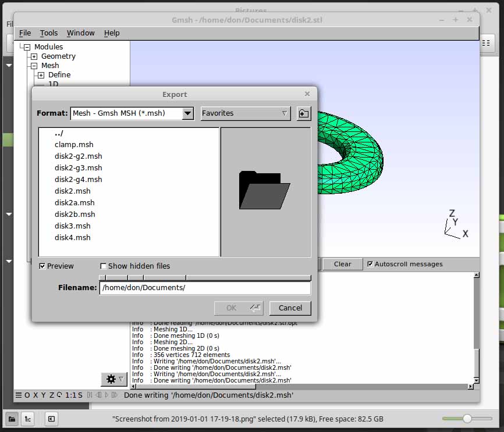
Task: Adjust the file manager zoom slider
Action: tap(467, 419)
